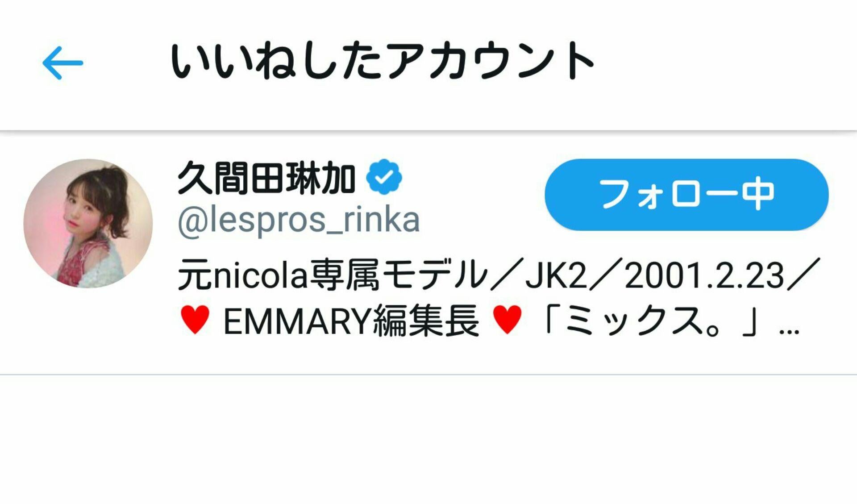This screenshot has width=857, height=504.
Task: Open the @lespros_rinka handle
Action: pyautogui.click(x=299, y=220)
